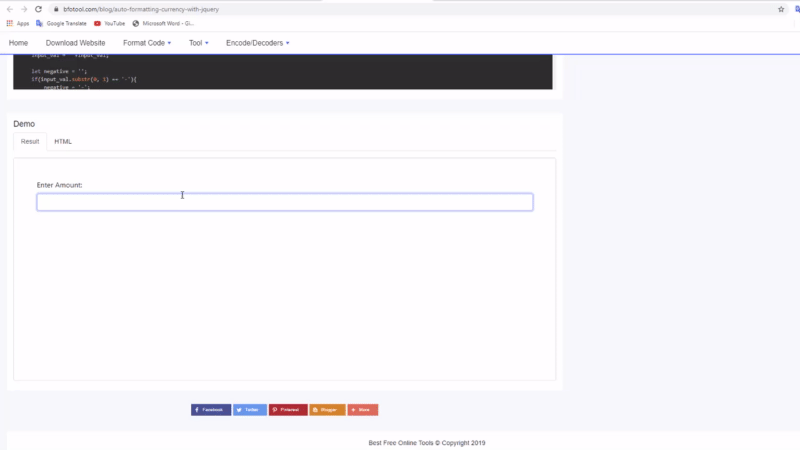Reload the page with refresh icon
Viewport: 800px width, 450px height.
tap(38, 9)
